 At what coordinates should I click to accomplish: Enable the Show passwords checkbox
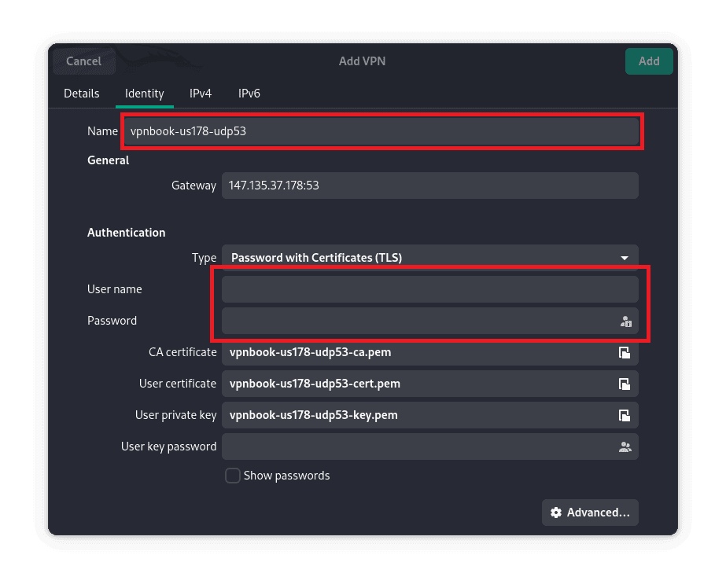[233, 476]
